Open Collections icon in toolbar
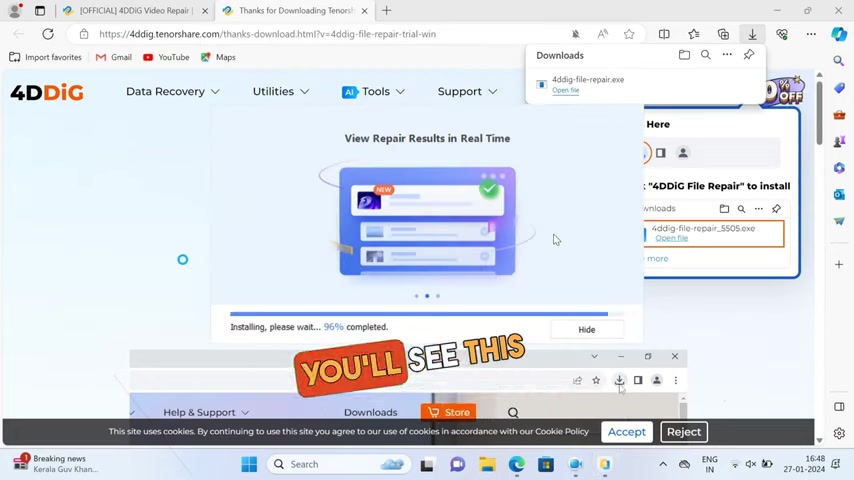This screenshot has width=854, height=480. point(723,34)
